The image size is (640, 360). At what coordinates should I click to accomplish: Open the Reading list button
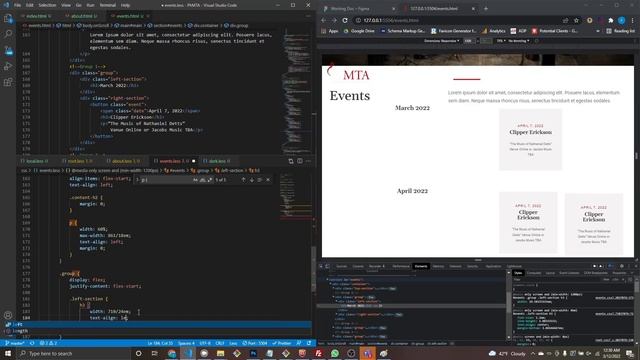(x=621, y=31)
